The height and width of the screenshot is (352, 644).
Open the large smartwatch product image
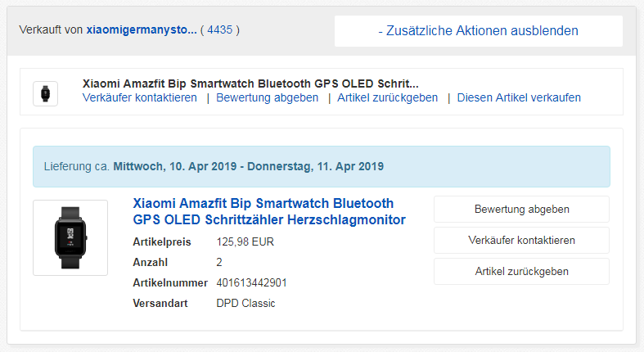70,237
